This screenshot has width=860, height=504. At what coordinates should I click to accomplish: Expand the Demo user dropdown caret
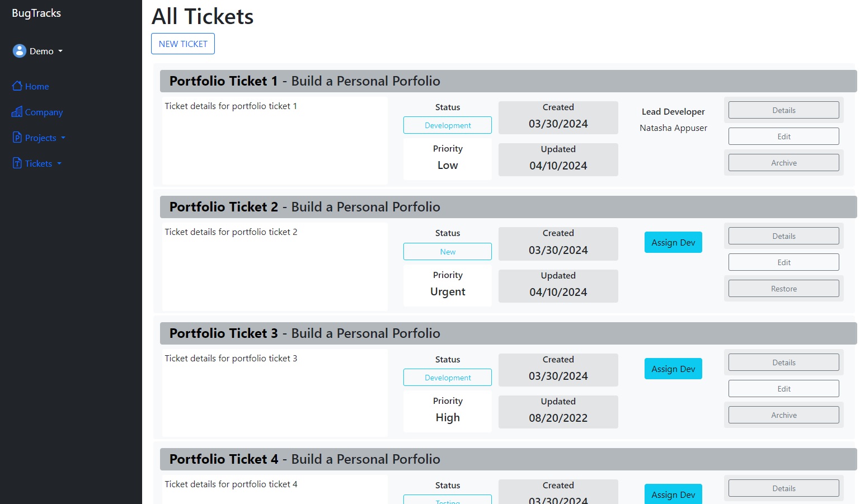coord(60,51)
